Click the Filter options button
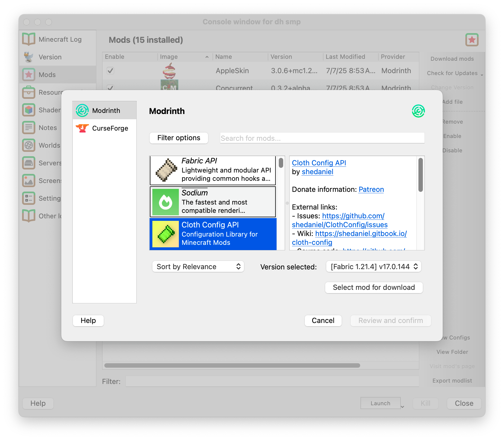The image size is (504, 440). tap(179, 138)
